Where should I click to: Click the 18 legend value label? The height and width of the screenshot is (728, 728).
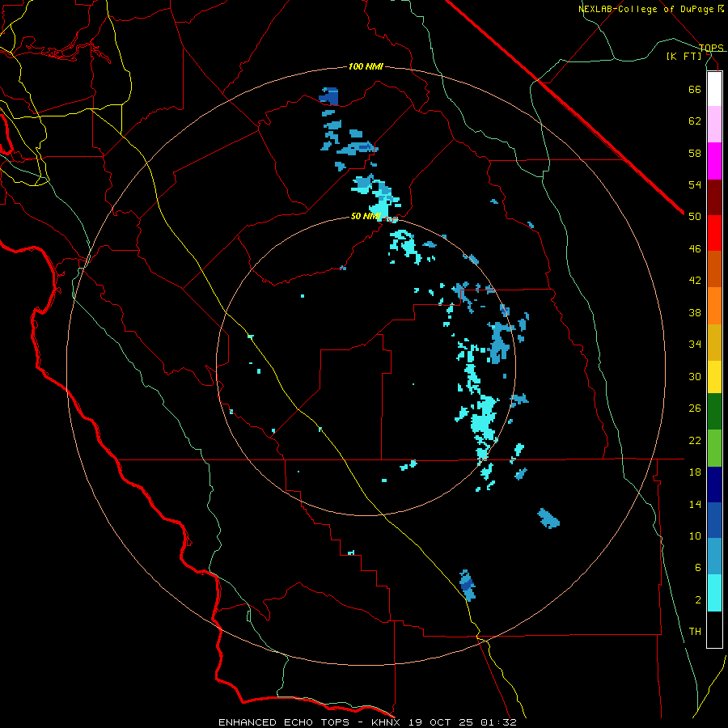[695, 472]
